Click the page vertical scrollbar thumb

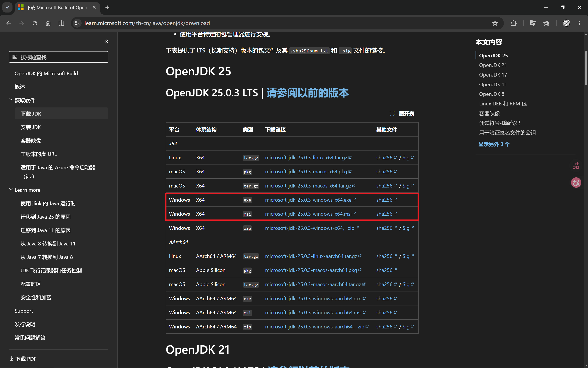point(586,68)
